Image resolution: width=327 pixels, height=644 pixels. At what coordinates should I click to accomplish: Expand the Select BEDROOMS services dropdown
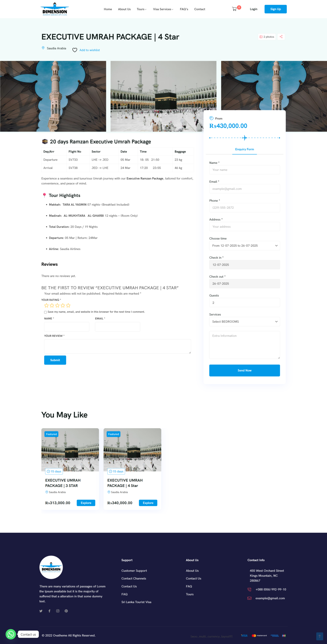tap(244, 321)
